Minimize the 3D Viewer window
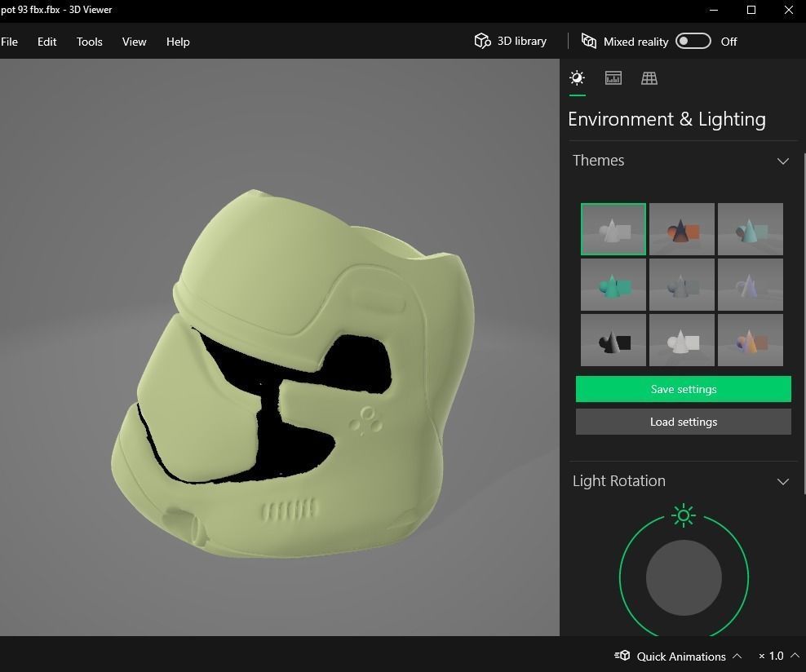Image resolution: width=806 pixels, height=672 pixels. coord(714,10)
